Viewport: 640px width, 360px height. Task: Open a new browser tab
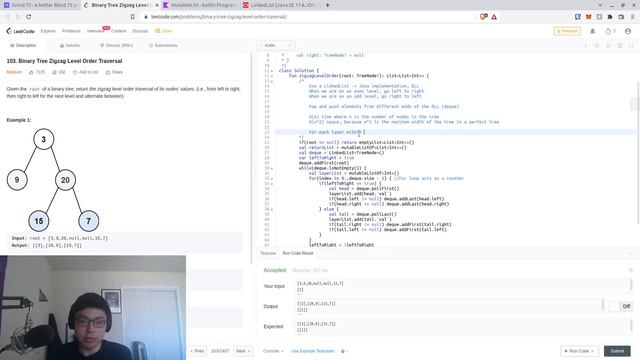pyautogui.click(x=327, y=5)
